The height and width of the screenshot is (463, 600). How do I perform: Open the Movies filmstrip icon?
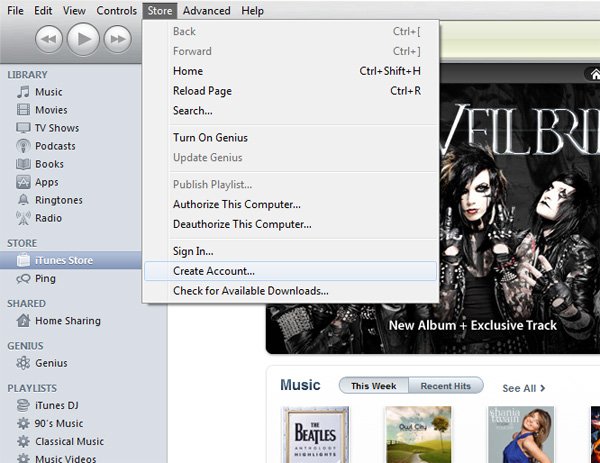pos(23,110)
